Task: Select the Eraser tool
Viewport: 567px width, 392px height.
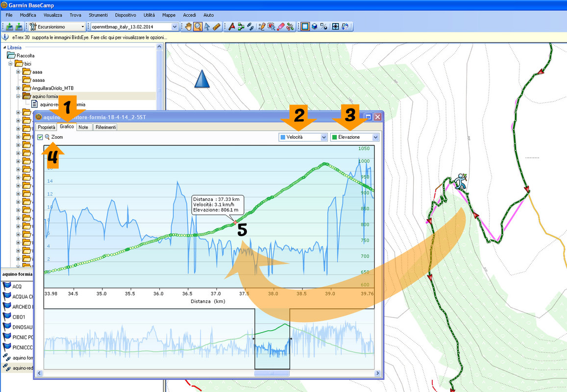Action: (281, 26)
